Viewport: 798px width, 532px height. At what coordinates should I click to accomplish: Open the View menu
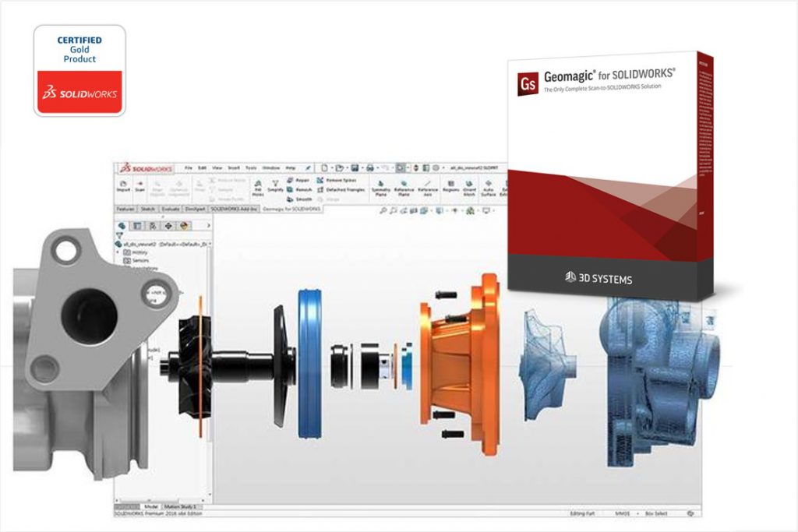217,167
